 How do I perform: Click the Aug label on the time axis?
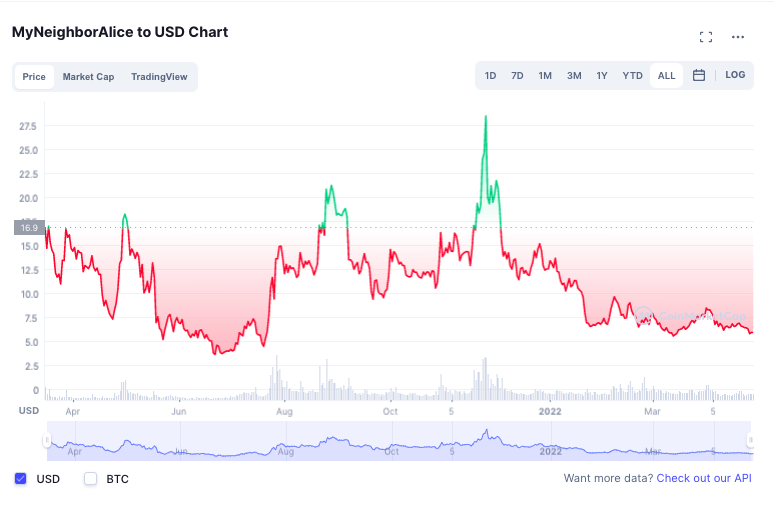(x=284, y=411)
